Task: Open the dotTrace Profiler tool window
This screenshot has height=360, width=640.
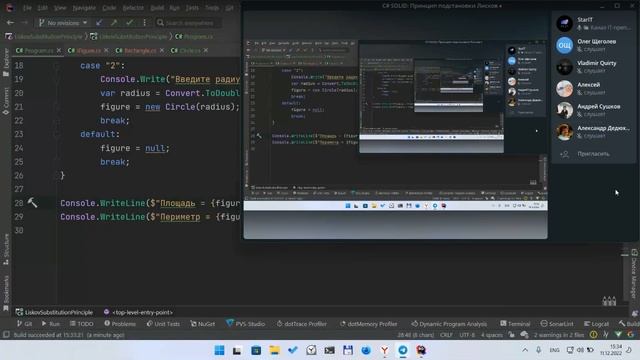Action: click(302, 324)
